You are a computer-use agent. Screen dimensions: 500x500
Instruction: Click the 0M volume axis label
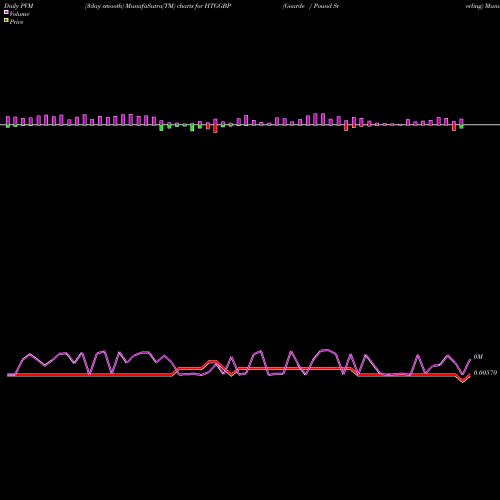(x=478, y=357)
